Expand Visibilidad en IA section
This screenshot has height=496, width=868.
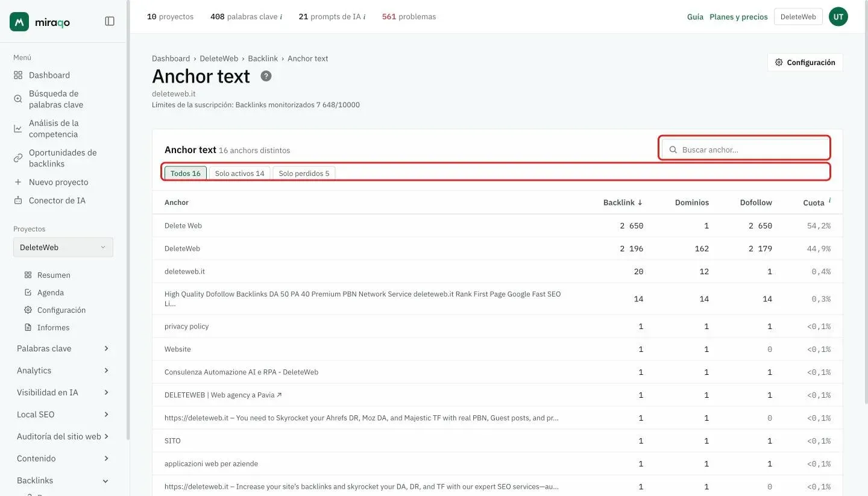click(x=63, y=392)
